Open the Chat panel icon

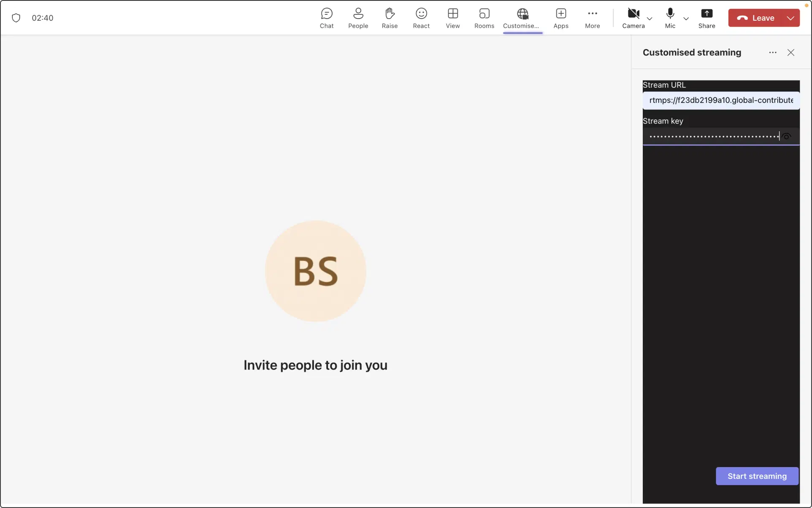click(326, 18)
